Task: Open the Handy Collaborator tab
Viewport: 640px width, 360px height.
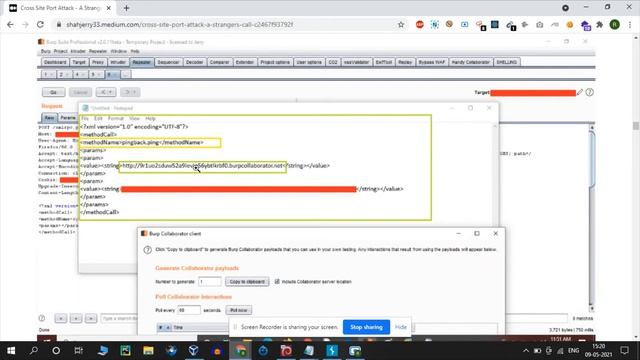Action: coord(470,62)
